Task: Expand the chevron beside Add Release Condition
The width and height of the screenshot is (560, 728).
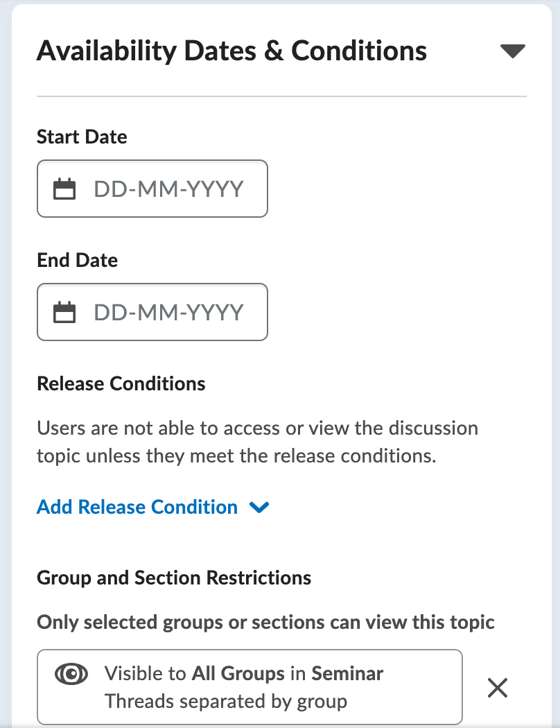Action: pyautogui.click(x=259, y=508)
